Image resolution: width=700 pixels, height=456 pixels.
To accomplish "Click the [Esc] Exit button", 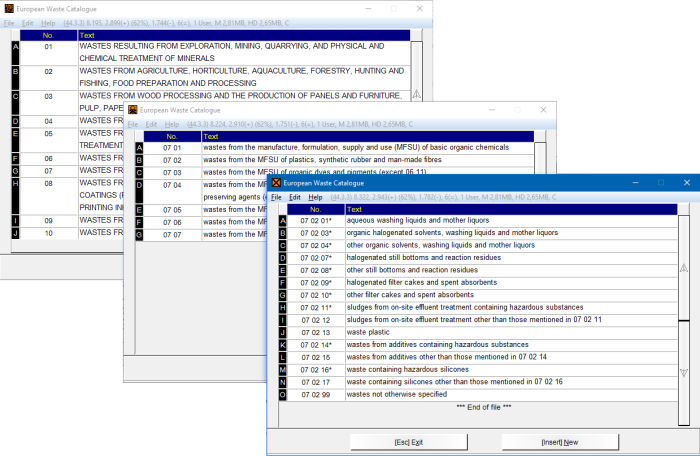I will click(403, 441).
